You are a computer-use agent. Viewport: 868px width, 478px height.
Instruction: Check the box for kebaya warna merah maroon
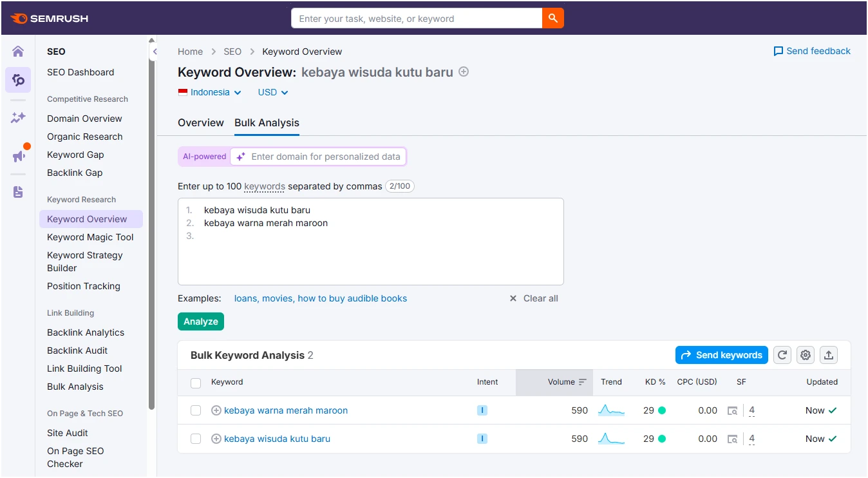pos(196,410)
